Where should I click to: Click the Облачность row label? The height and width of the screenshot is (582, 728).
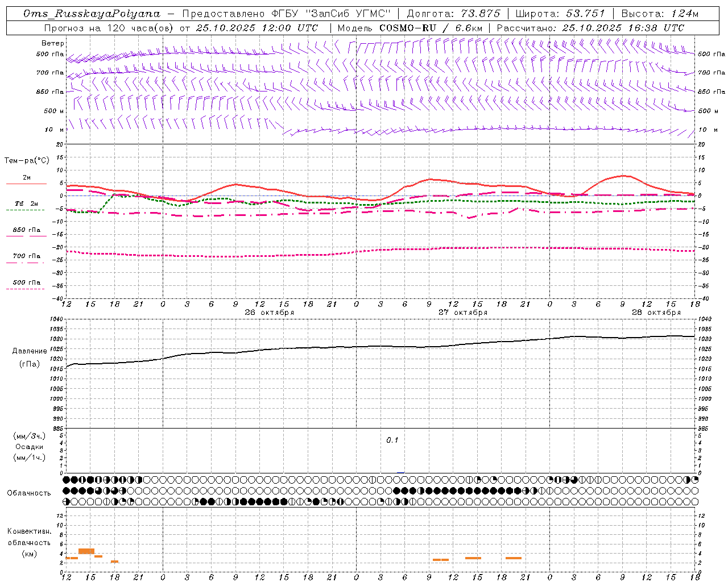(x=29, y=493)
